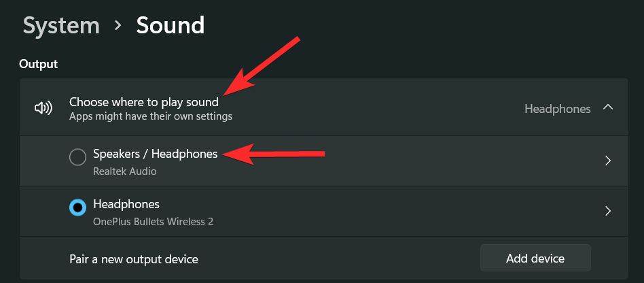Open OnePlus headphones properties chevron
The image size is (644, 283).
(x=608, y=211)
